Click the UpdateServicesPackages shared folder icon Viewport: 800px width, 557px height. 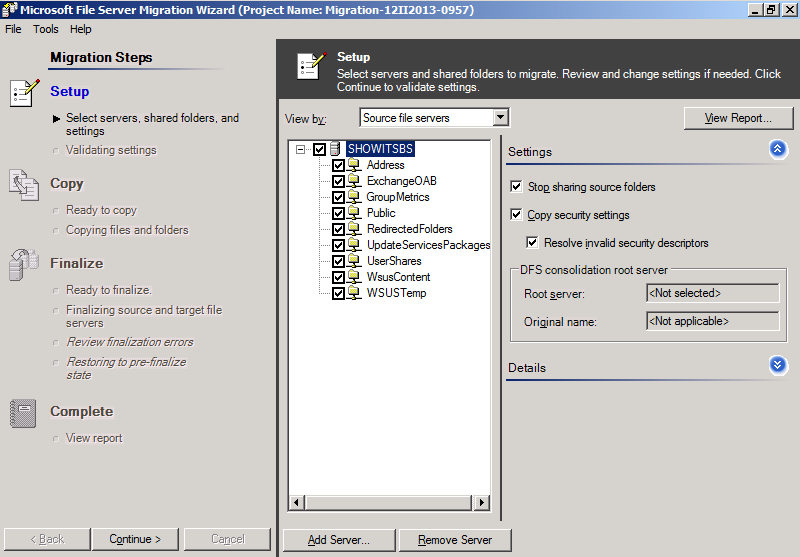[x=354, y=245]
